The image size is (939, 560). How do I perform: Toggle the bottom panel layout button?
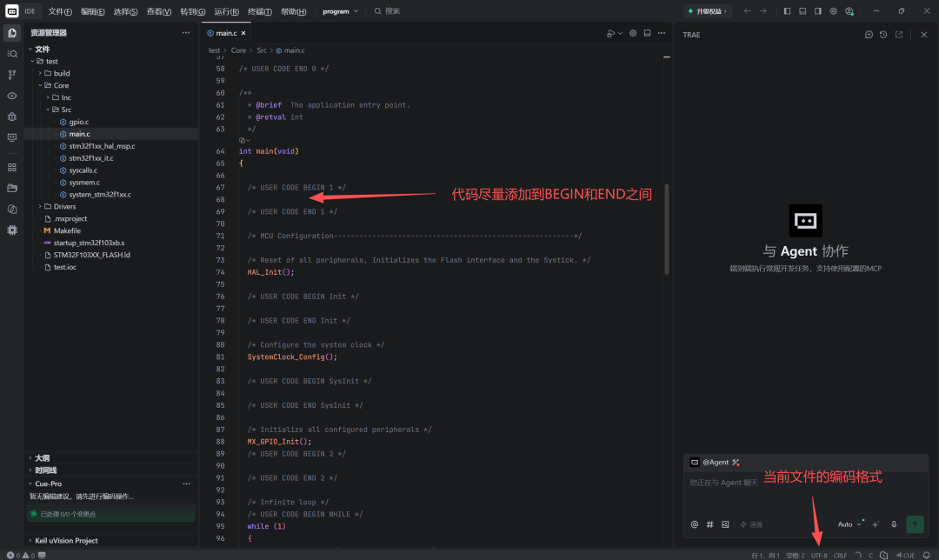tap(802, 11)
